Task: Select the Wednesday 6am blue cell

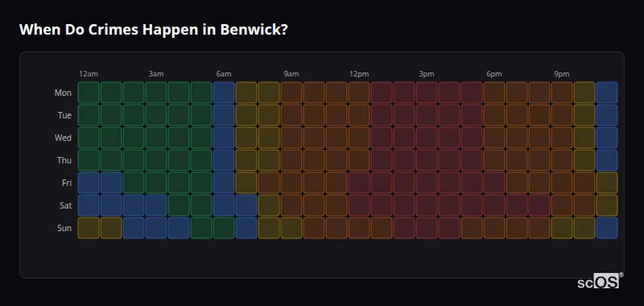Action: (x=224, y=138)
